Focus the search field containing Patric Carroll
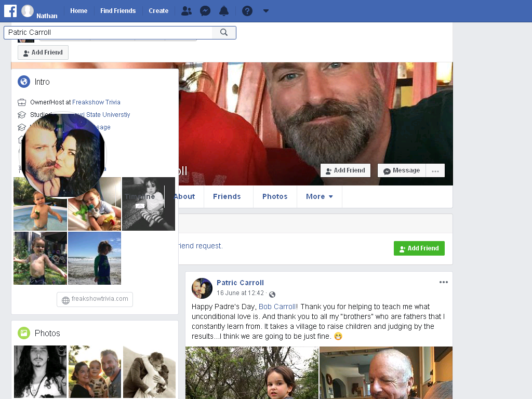The height and width of the screenshot is (399, 532). point(108,32)
